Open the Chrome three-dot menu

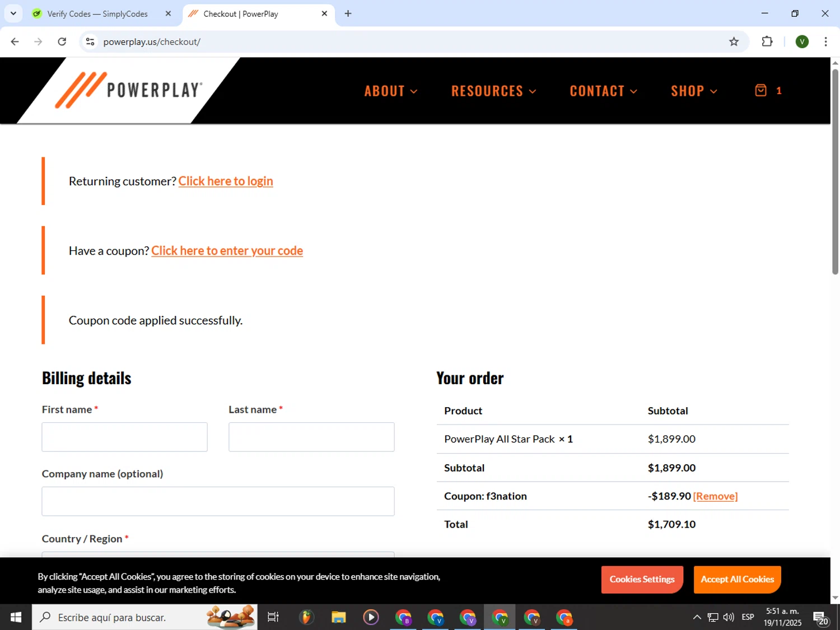click(x=825, y=41)
